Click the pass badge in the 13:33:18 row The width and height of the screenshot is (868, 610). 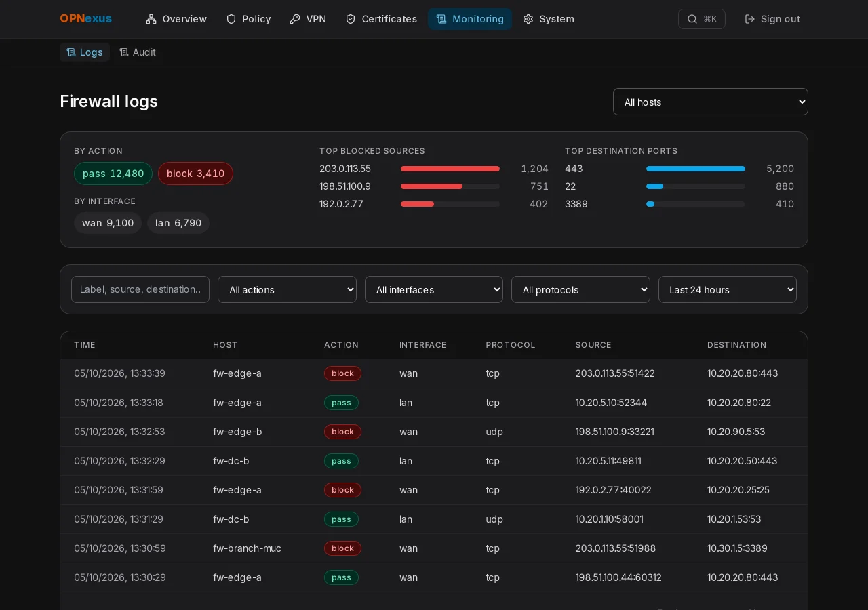point(341,403)
